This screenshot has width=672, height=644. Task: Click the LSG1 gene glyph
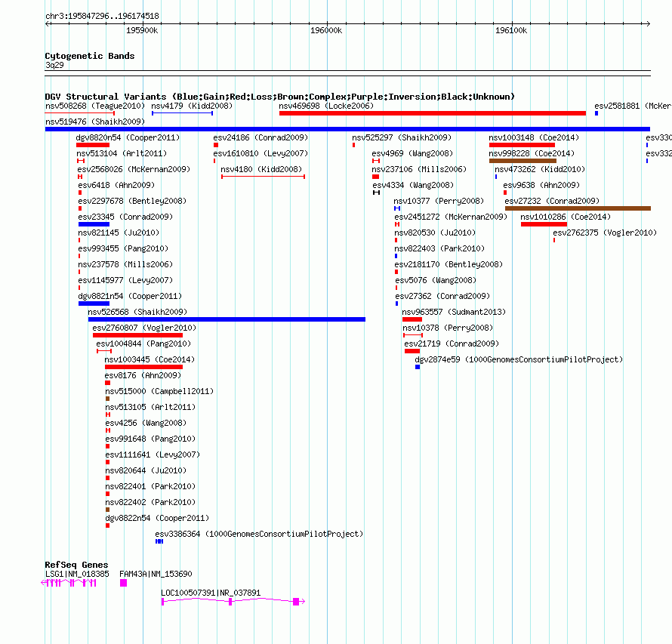[69, 583]
